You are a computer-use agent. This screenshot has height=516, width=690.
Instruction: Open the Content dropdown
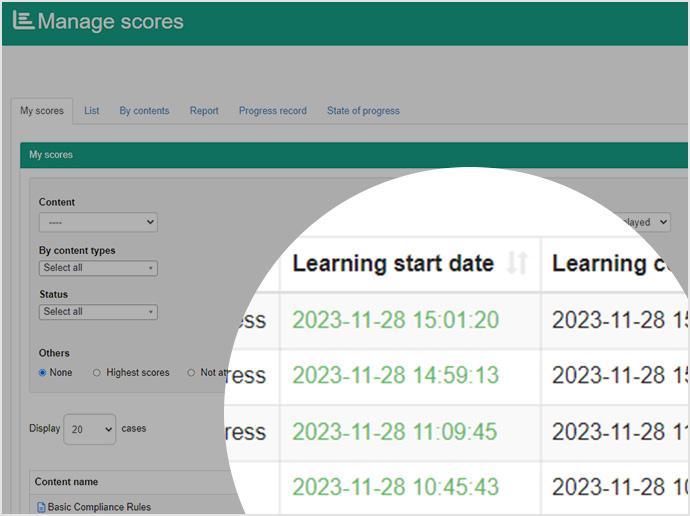pos(98,222)
